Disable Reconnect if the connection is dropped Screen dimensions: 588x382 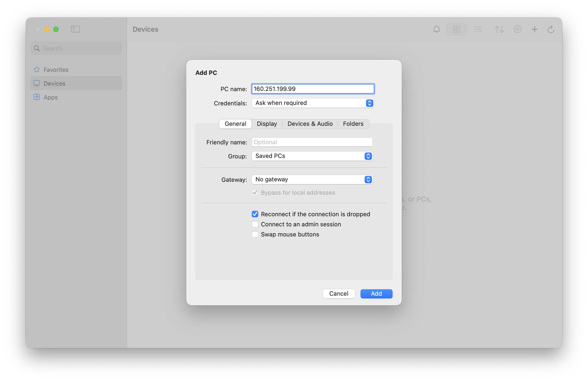click(x=255, y=214)
